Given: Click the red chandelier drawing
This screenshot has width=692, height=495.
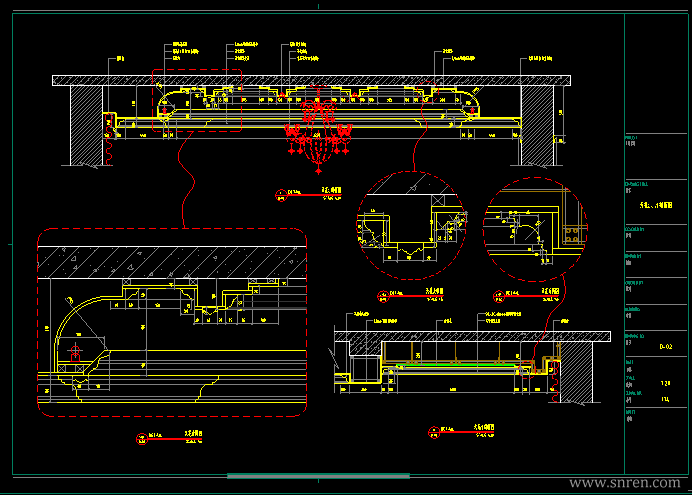Looking at the screenshot, I should [x=318, y=129].
